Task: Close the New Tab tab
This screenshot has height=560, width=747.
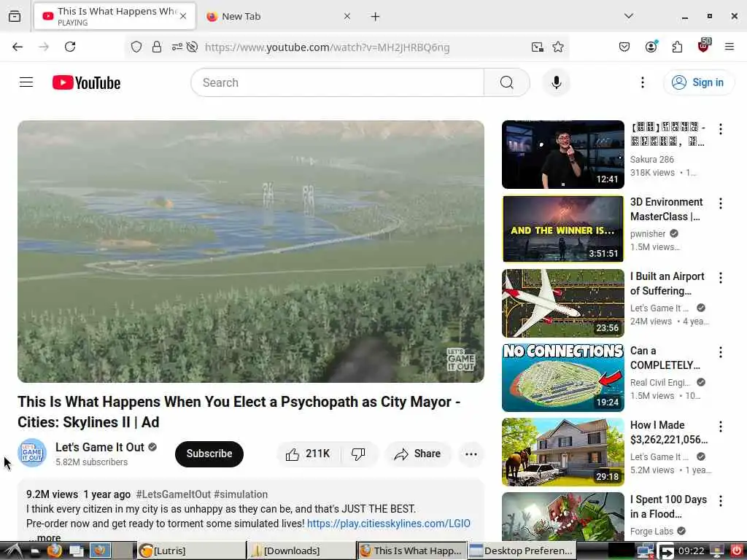Action: point(347,16)
